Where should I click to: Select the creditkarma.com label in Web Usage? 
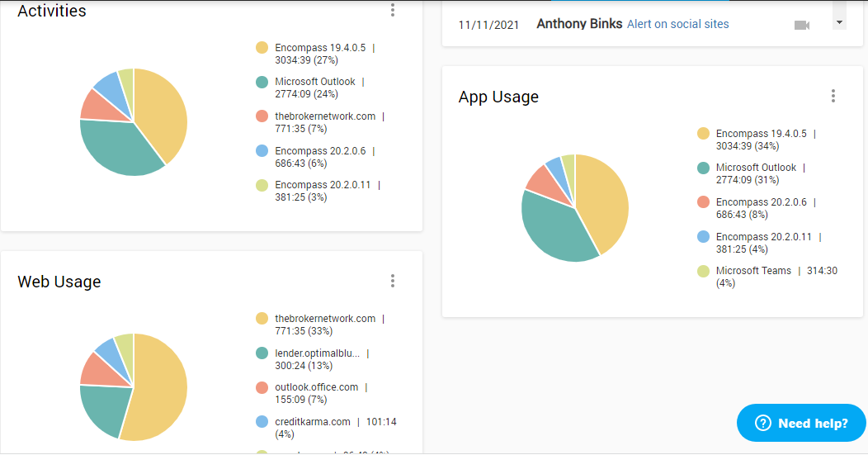pos(313,422)
